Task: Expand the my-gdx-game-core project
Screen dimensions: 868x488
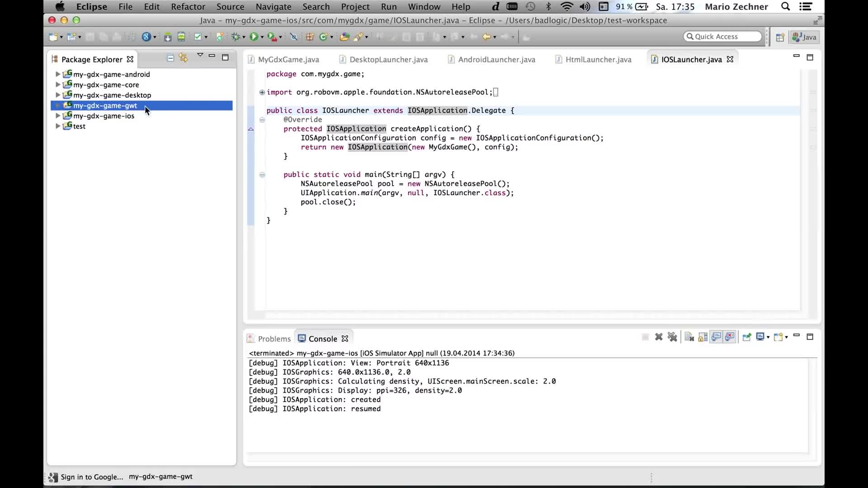Action: click(x=58, y=85)
